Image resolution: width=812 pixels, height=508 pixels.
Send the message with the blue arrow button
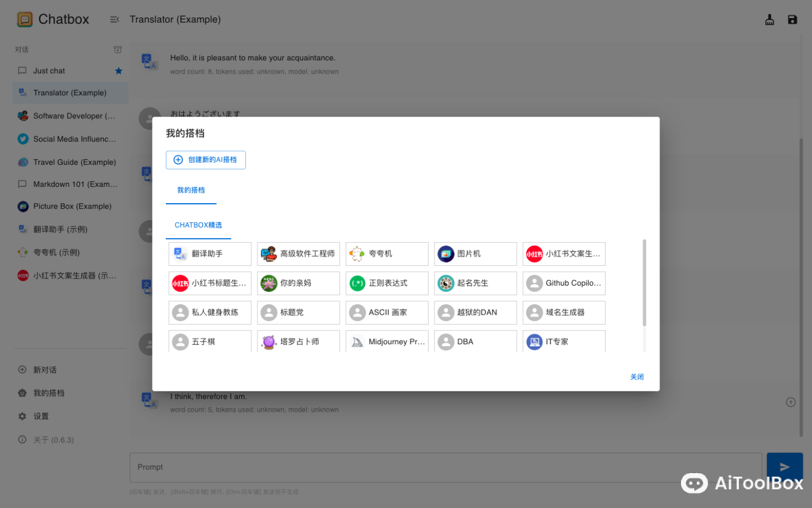(x=785, y=467)
